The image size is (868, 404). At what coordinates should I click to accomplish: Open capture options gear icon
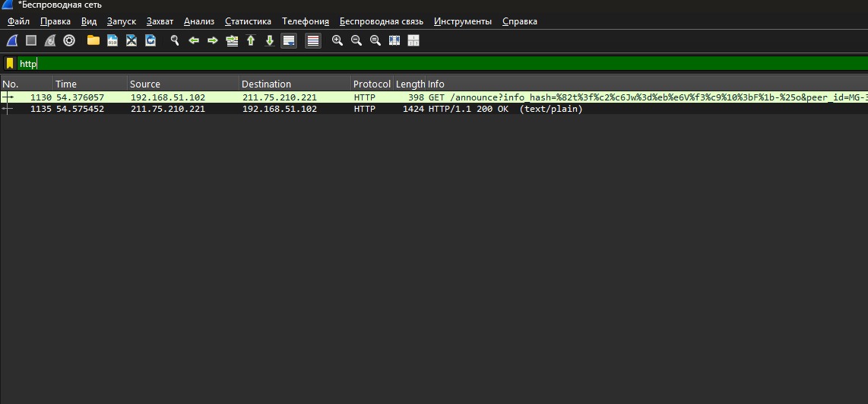[x=69, y=40]
